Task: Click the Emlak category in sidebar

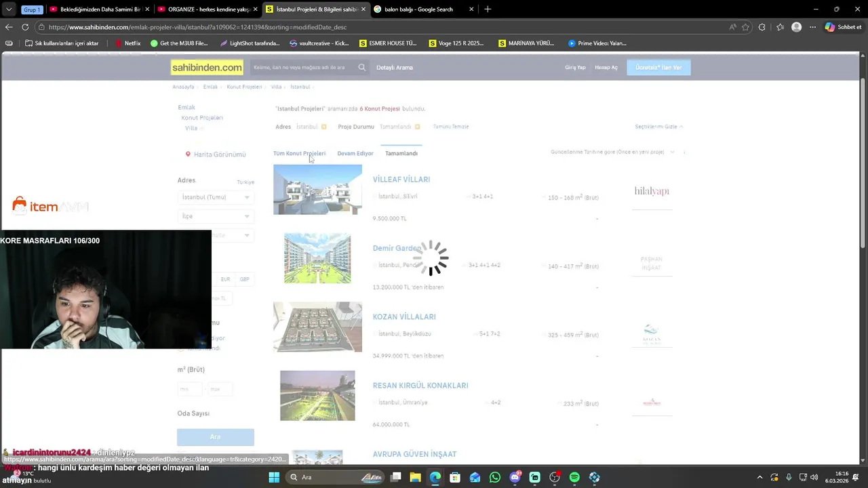Action: pos(186,107)
